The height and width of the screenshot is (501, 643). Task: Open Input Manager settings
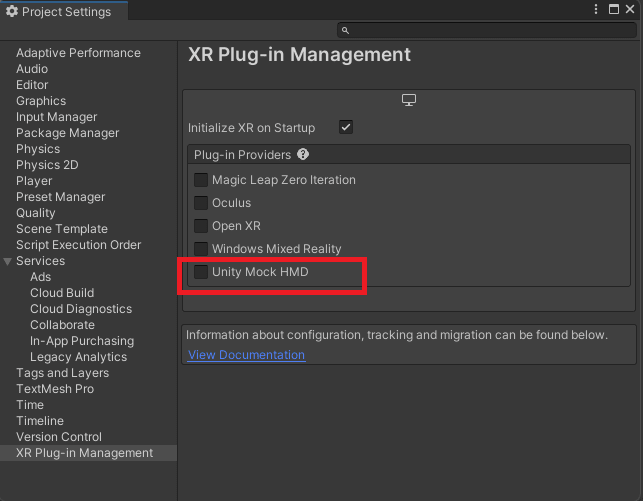[x=57, y=117]
